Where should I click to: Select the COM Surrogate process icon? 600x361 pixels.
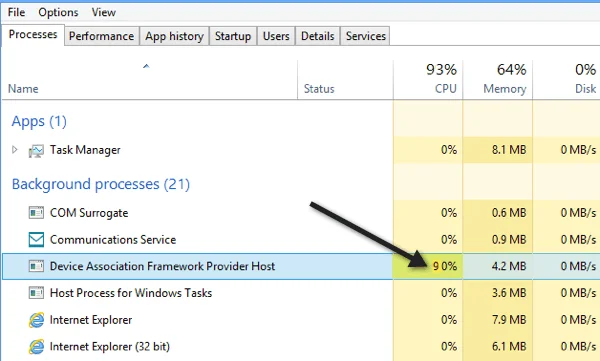point(36,212)
